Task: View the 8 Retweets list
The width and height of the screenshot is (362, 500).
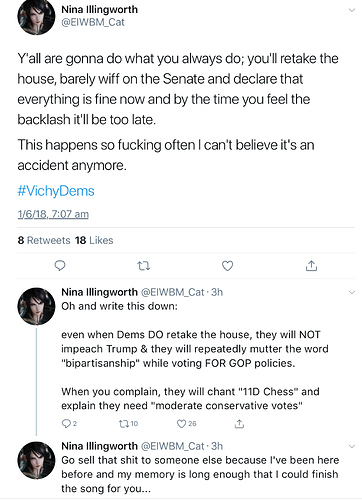Action: click(x=44, y=240)
